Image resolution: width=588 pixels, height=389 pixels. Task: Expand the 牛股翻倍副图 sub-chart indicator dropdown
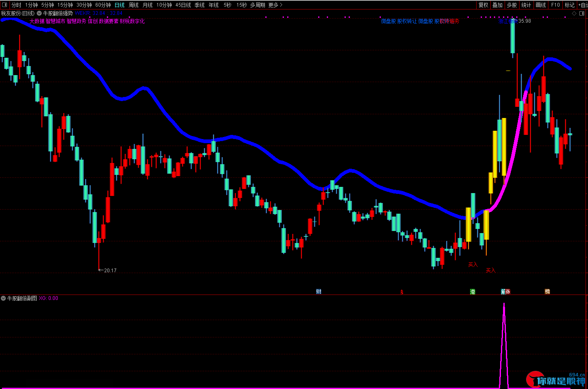click(3, 298)
